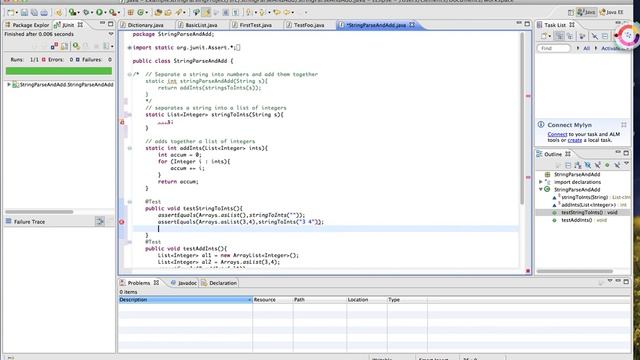Click error marker beside assertEquals 3 4 line

[122, 222]
